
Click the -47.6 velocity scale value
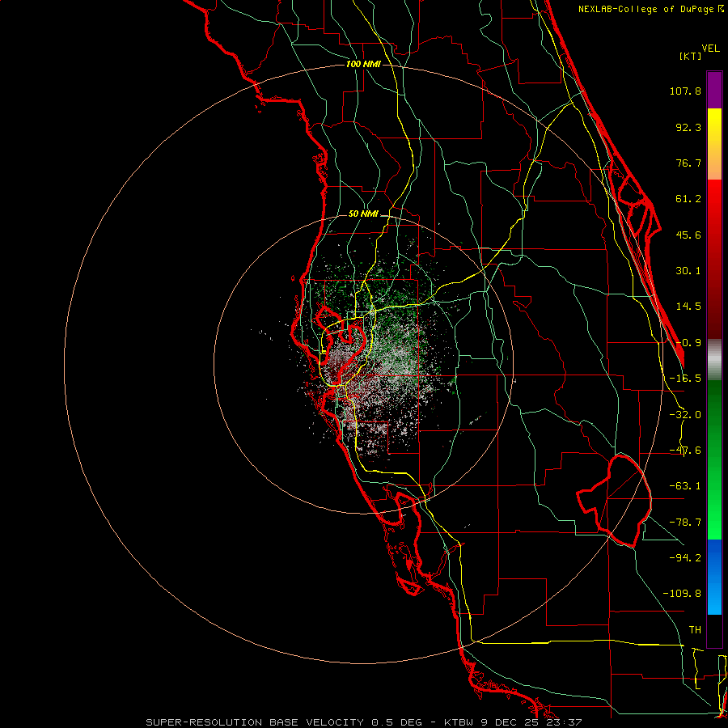pos(685,451)
